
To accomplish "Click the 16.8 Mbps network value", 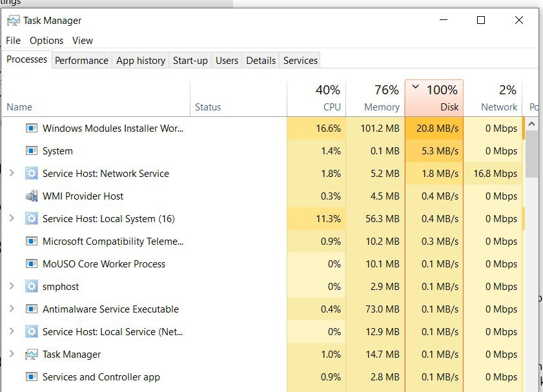I will [x=495, y=174].
